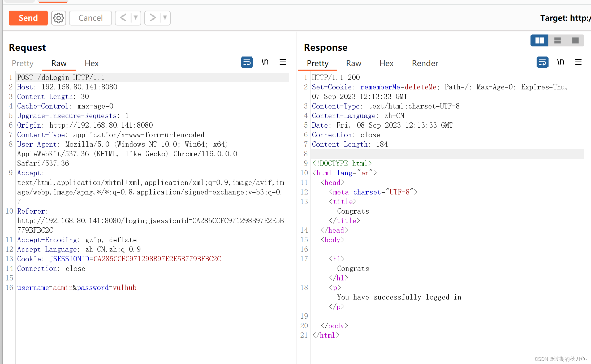This screenshot has height=364, width=591.
Task: Go back to the previous request in history
Action: (x=123, y=18)
